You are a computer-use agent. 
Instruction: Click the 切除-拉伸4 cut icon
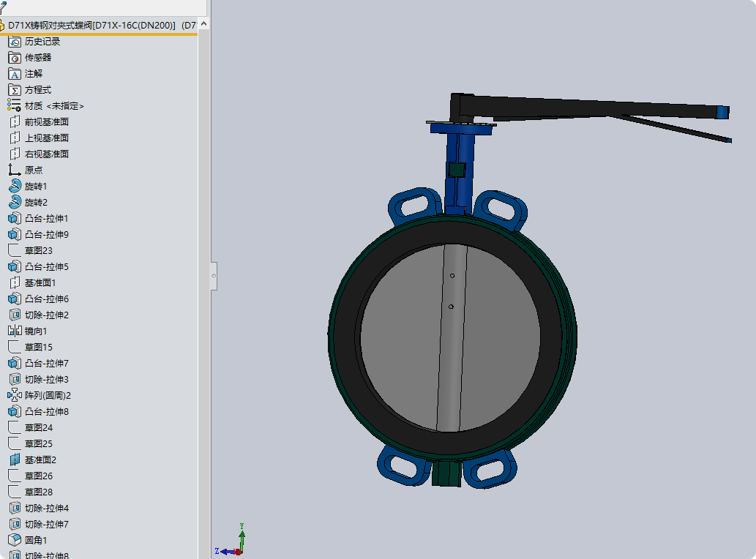[15, 508]
